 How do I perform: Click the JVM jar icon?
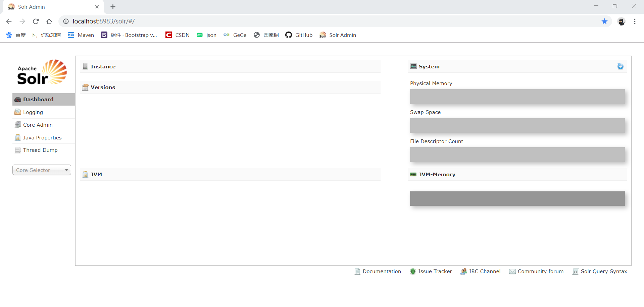click(x=85, y=174)
